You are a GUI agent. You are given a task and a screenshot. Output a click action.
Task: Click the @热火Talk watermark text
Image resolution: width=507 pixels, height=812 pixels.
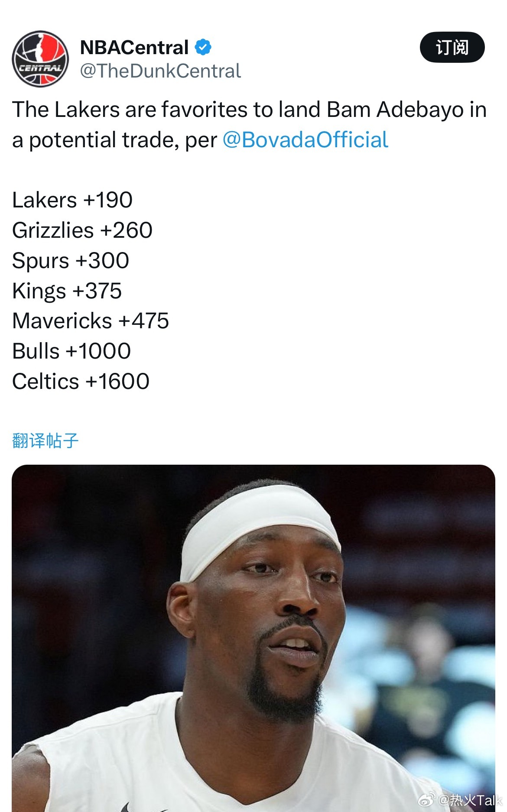coord(471,800)
